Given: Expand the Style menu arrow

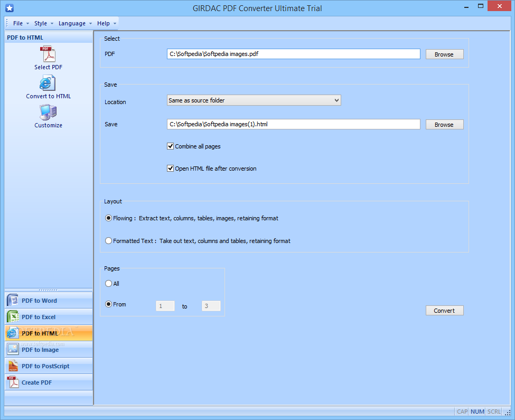Looking at the screenshot, I should (52, 24).
